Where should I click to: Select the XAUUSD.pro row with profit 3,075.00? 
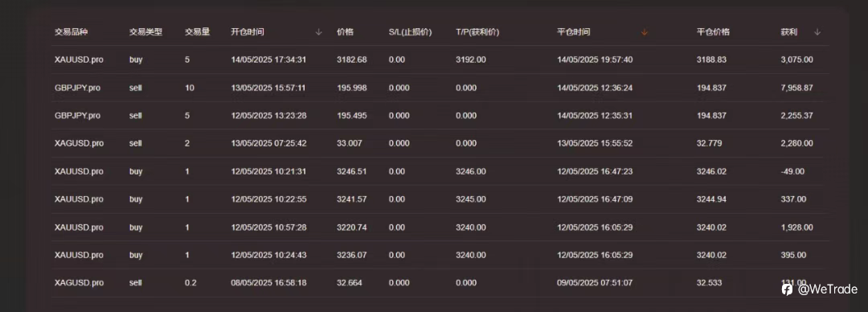[x=440, y=60]
